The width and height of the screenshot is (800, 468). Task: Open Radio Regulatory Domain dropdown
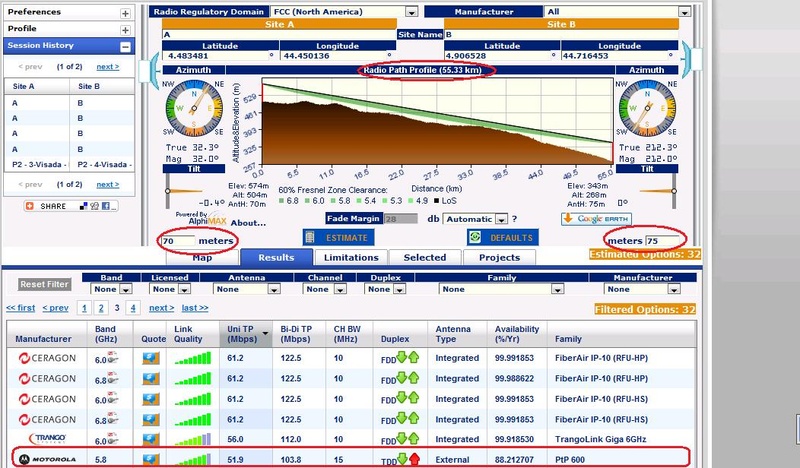[411, 12]
